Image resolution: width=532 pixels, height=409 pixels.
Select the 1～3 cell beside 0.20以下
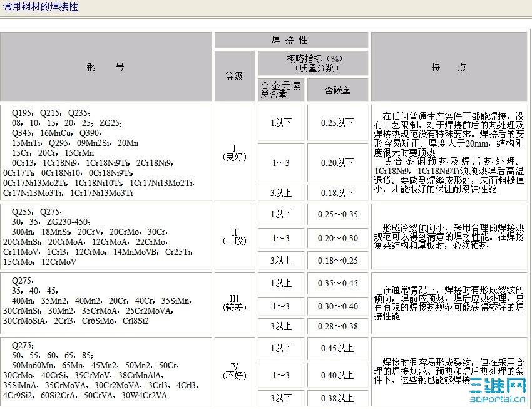(x=281, y=163)
